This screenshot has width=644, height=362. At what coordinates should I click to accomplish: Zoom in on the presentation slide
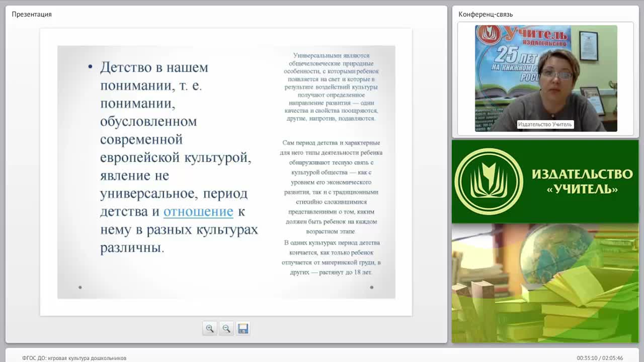tap(210, 328)
